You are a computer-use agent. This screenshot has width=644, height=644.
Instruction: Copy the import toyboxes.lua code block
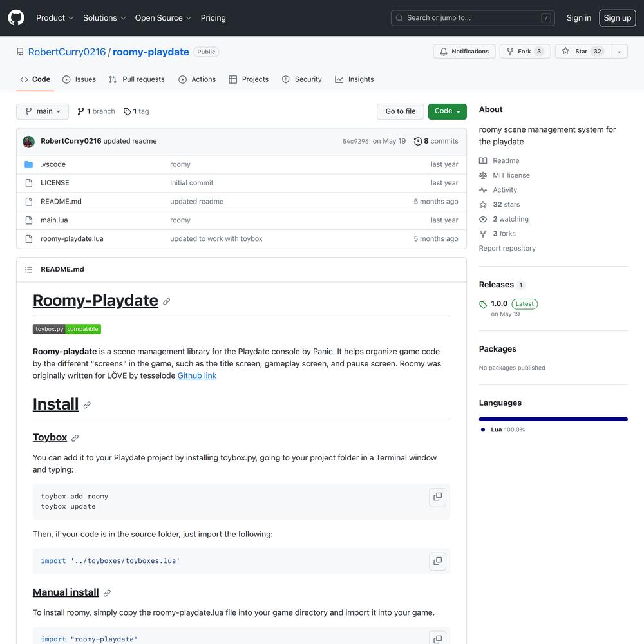[438, 562]
